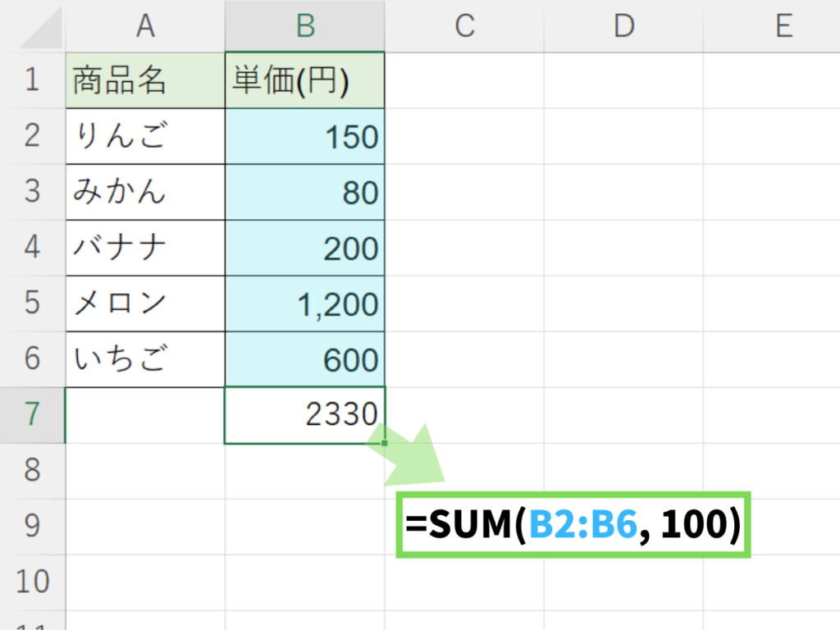Click the cell containing 150

click(305, 136)
